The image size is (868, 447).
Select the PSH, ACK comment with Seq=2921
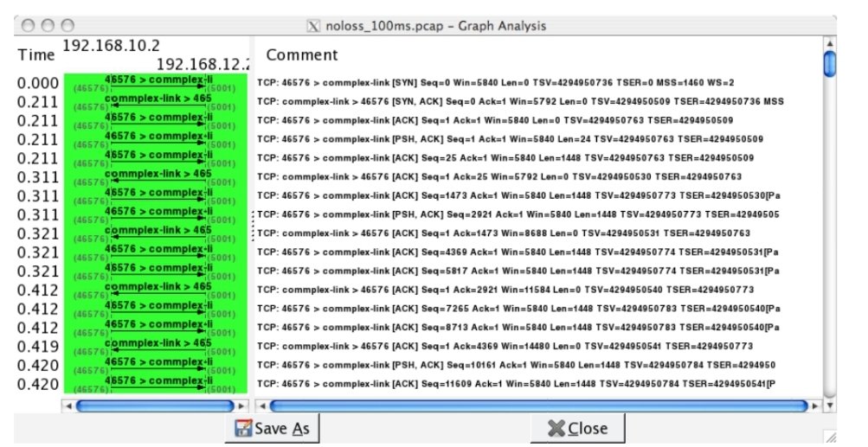pyautogui.click(x=518, y=214)
